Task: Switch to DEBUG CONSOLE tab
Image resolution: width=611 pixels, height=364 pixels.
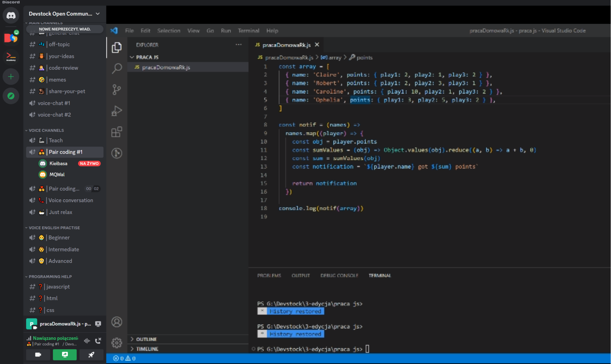Action: coord(339,275)
